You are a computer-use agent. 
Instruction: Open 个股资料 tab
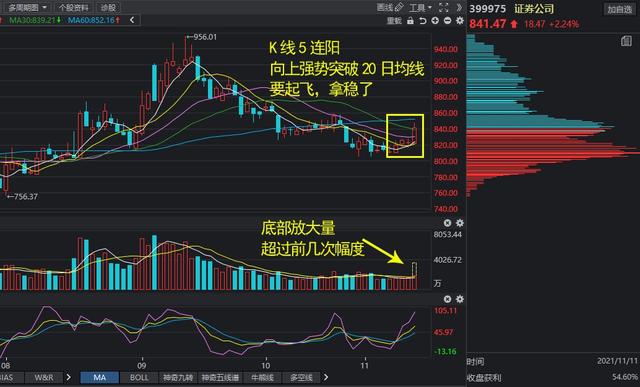[x=73, y=7]
